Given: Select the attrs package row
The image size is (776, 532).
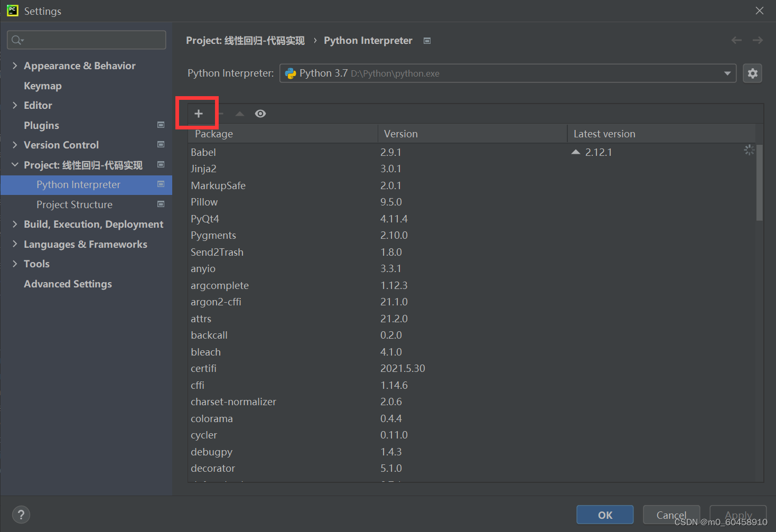Looking at the screenshot, I should click(472, 319).
